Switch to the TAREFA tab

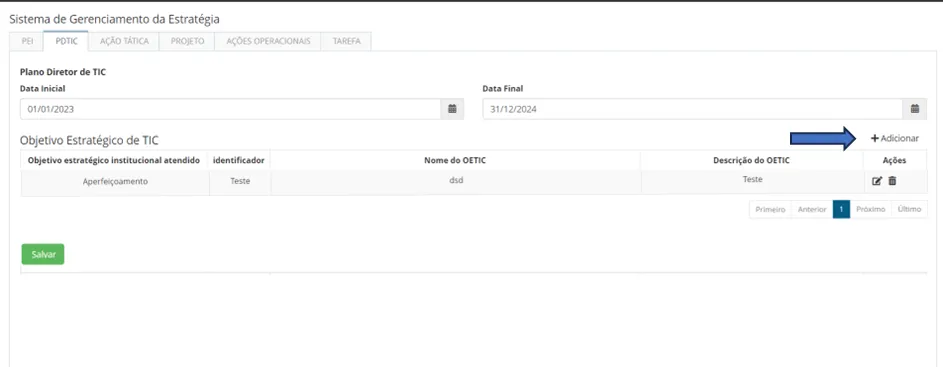coord(346,42)
